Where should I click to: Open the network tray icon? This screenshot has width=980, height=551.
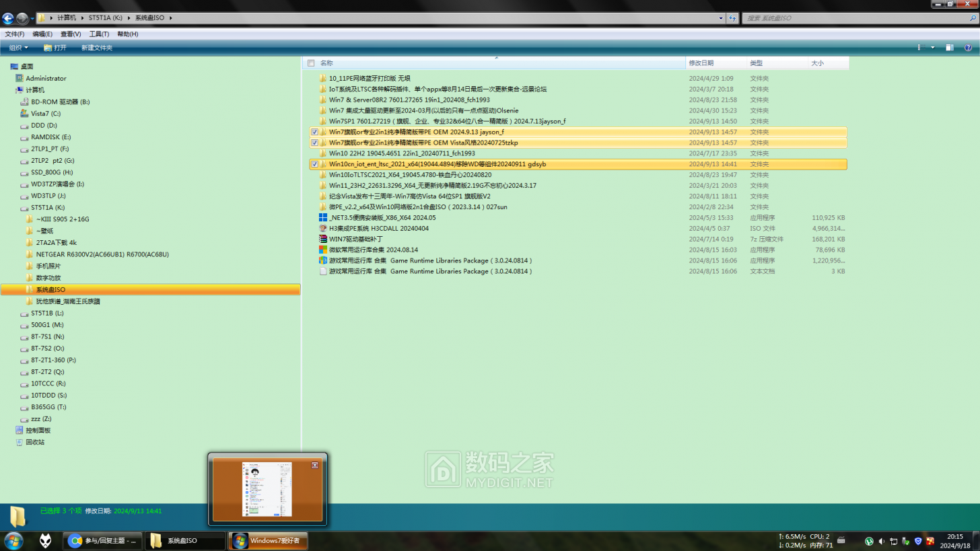(893, 541)
